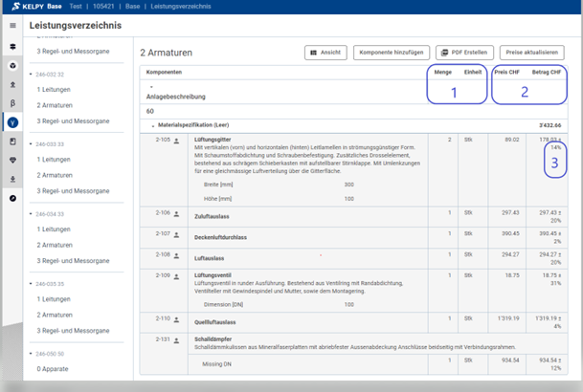Viewport: 583px width, 392px height.
Task: Select the highlighted gamma sidebar icon
Action: [12, 121]
